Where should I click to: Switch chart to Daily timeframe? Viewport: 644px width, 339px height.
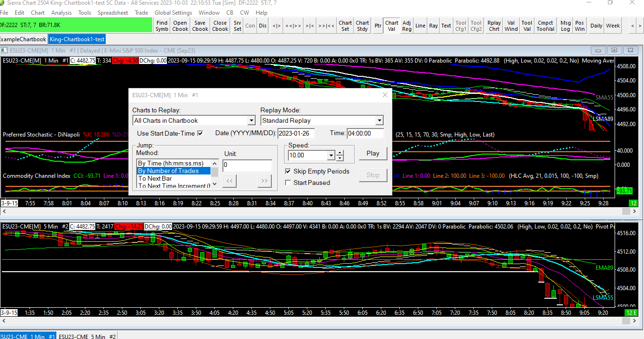(596, 26)
